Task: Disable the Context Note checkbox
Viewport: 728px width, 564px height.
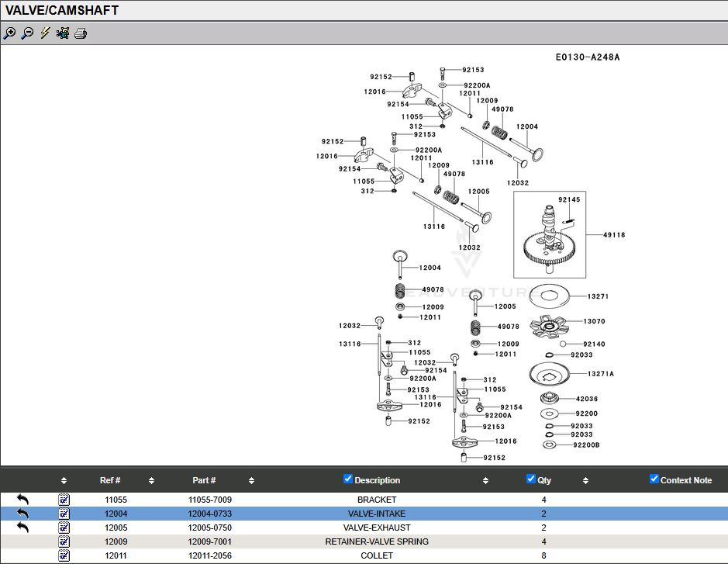Action: 654,479
